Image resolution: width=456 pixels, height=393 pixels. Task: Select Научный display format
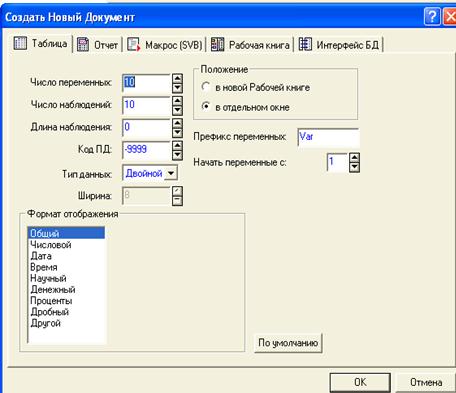coord(66,278)
